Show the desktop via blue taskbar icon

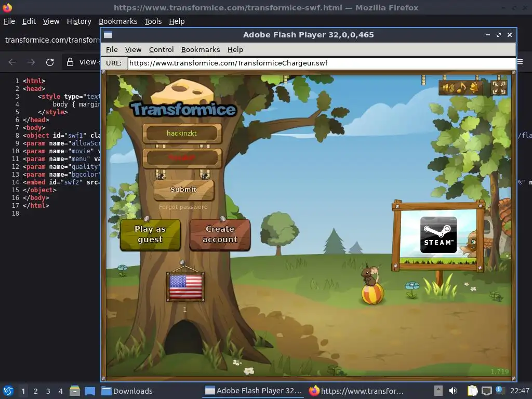(90, 391)
